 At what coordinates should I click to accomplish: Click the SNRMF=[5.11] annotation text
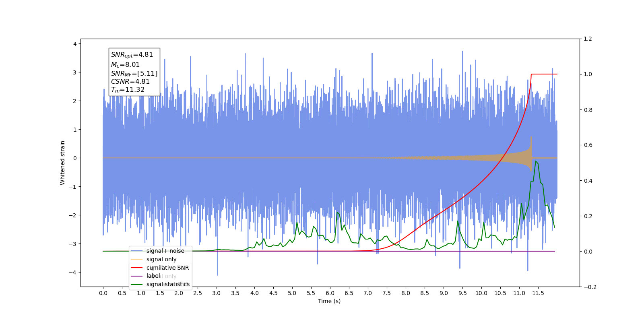(134, 73)
